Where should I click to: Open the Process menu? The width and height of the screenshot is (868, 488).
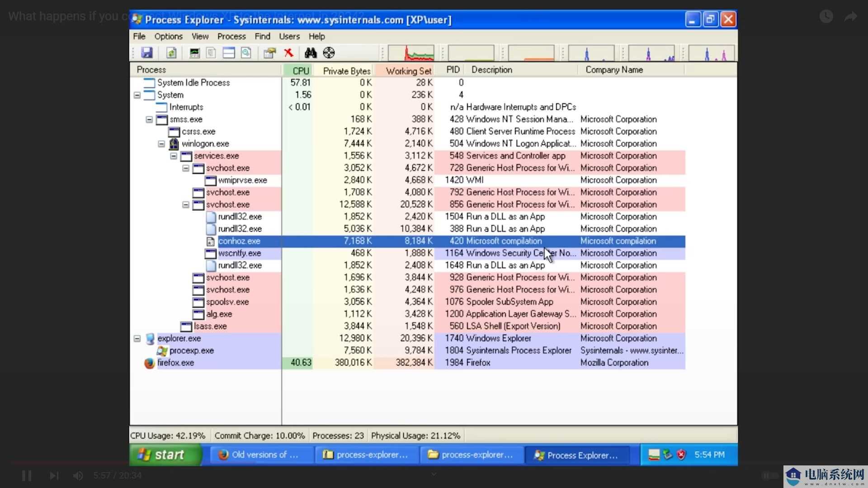click(231, 36)
